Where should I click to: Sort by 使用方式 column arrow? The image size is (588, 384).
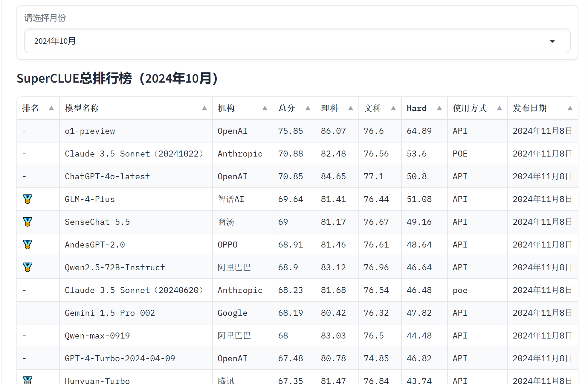pos(500,108)
